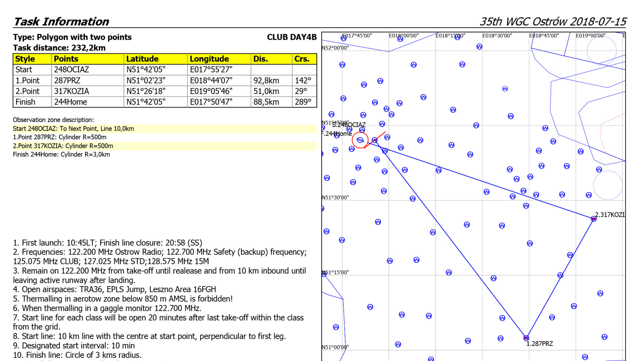Click the F.244Home finish label on map
Screen dimensions: 644x361
pos(337,133)
